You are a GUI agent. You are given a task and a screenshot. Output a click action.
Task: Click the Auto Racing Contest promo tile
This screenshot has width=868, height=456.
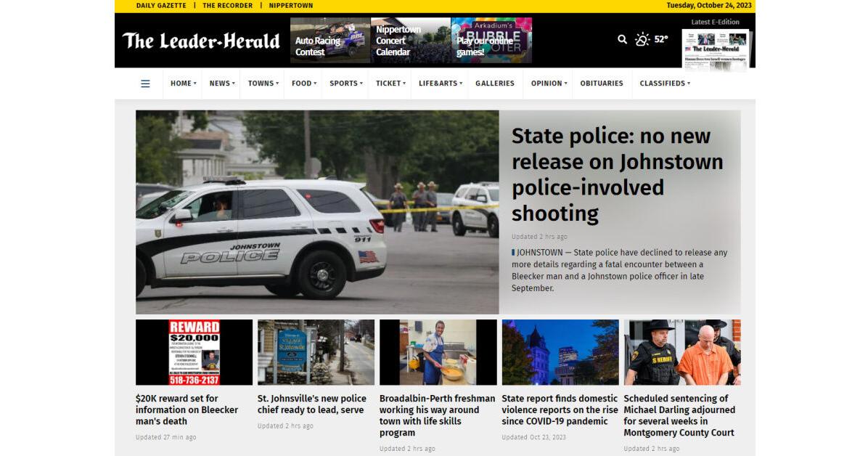pyautogui.click(x=329, y=40)
